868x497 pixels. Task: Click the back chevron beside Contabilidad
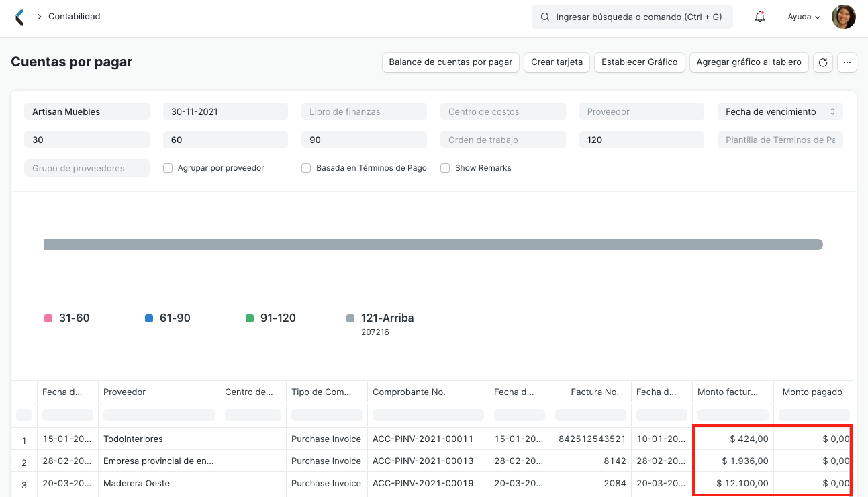click(19, 16)
